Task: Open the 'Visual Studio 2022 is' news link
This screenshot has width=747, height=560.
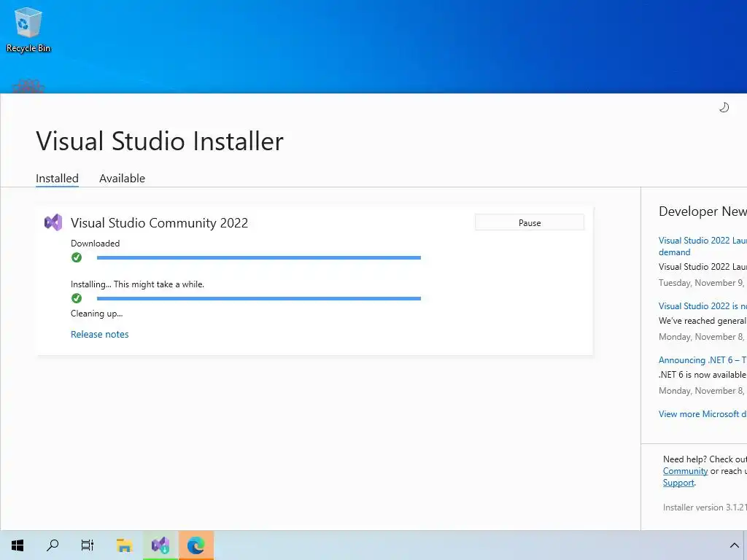Action: coord(703,306)
